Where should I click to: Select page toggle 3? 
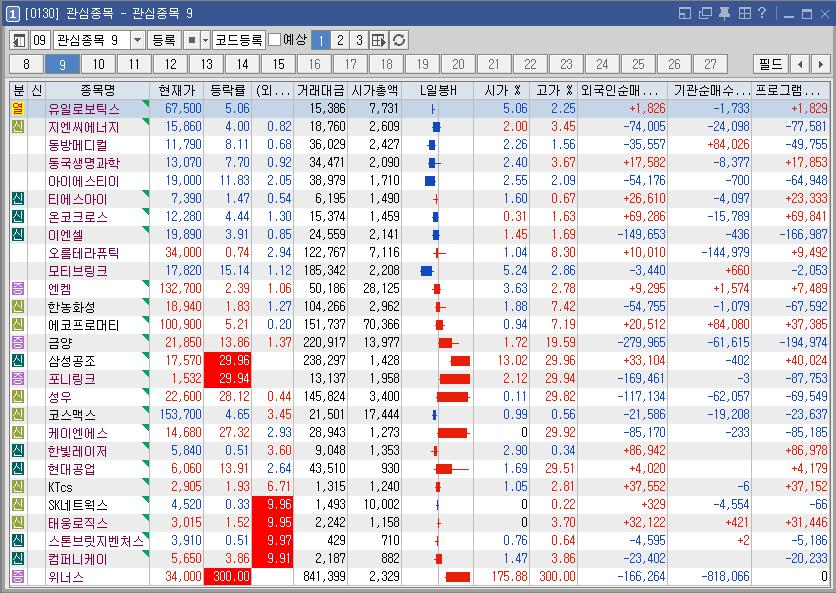359,40
